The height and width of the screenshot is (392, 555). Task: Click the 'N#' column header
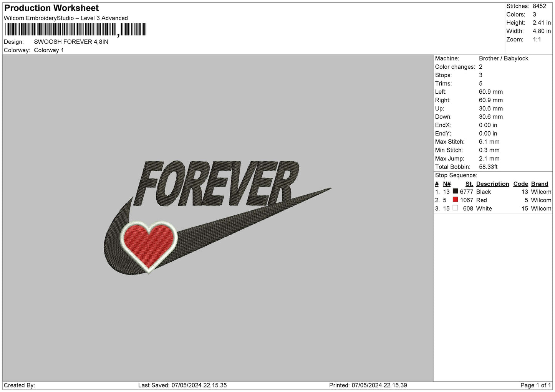point(447,184)
